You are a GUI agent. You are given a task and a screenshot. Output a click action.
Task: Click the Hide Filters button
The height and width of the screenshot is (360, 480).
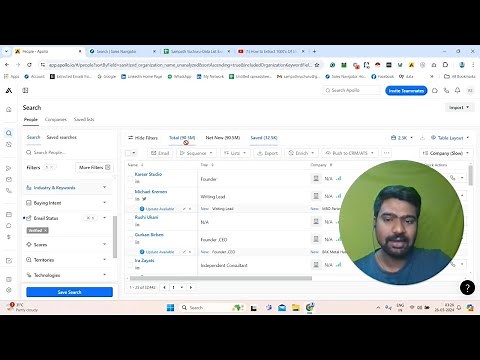pyautogui.click(x=143, y=138)
